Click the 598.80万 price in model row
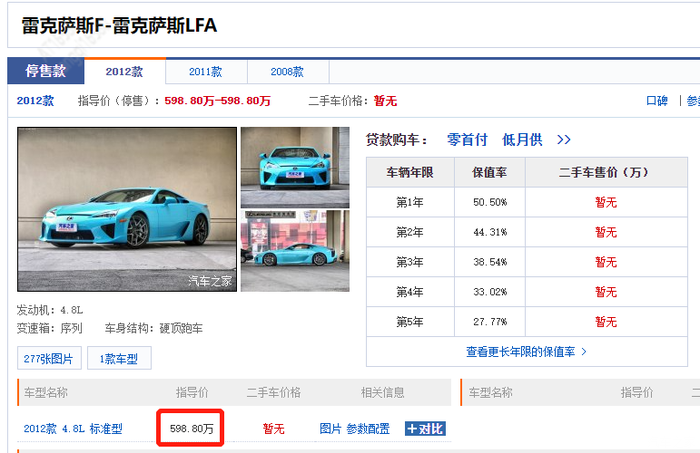Viewport: 700px width, 453px height. pos(190,428)
